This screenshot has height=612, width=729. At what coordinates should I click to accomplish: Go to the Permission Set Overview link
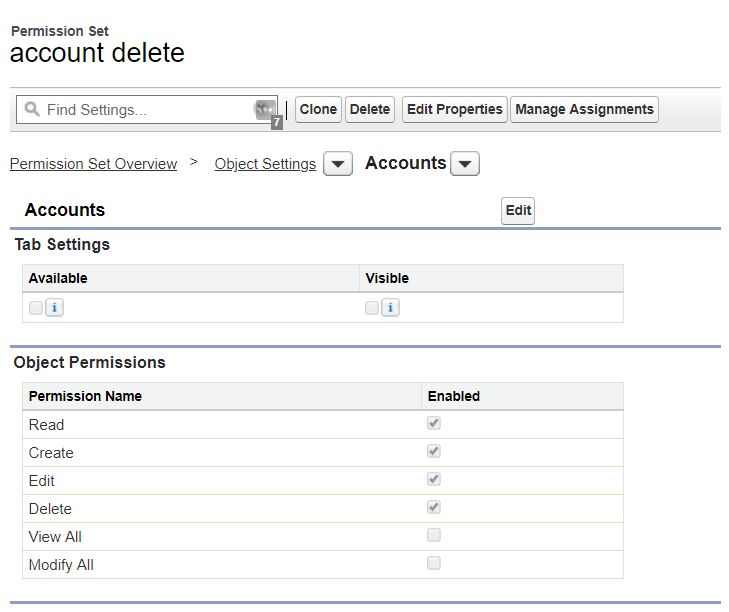pyautogui.click(x=93, y=164)
